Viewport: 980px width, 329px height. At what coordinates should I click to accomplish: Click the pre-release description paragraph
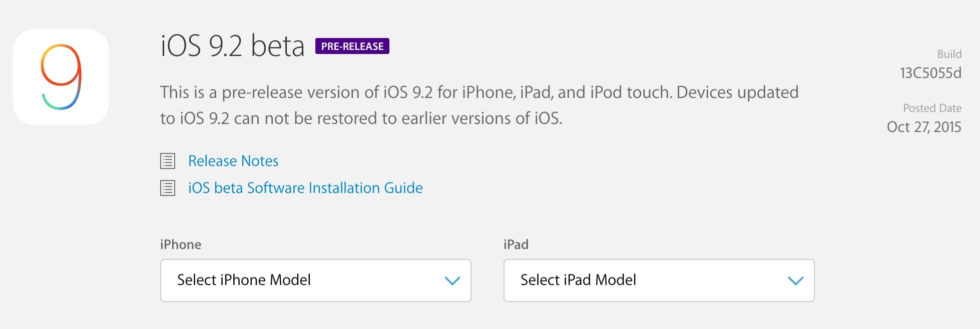pyautogui.click(x=479, y=105)
